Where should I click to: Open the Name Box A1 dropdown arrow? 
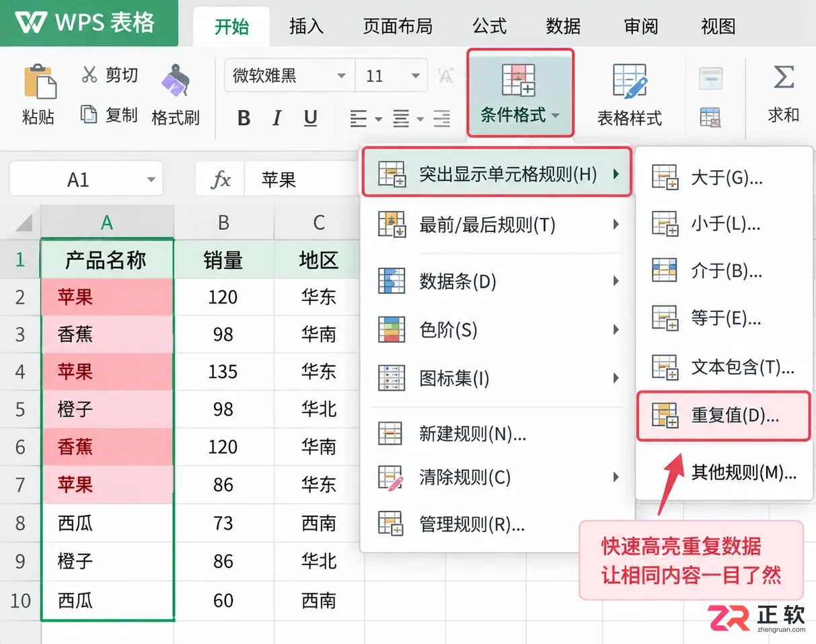click(151, 179)
